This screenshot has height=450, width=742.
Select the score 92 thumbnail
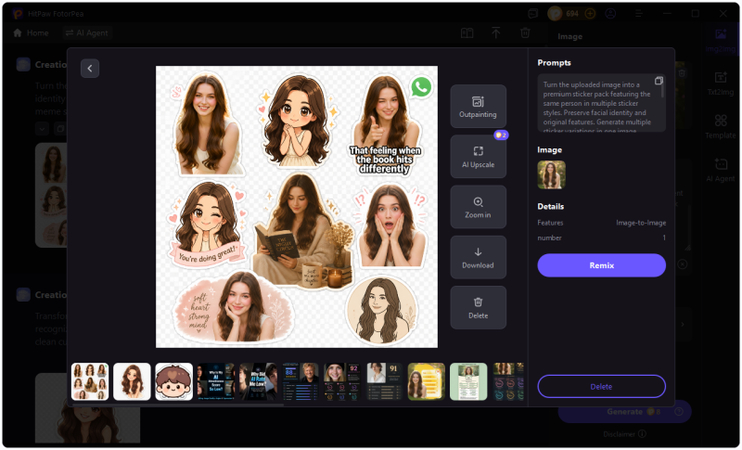(x=343, y=381)
